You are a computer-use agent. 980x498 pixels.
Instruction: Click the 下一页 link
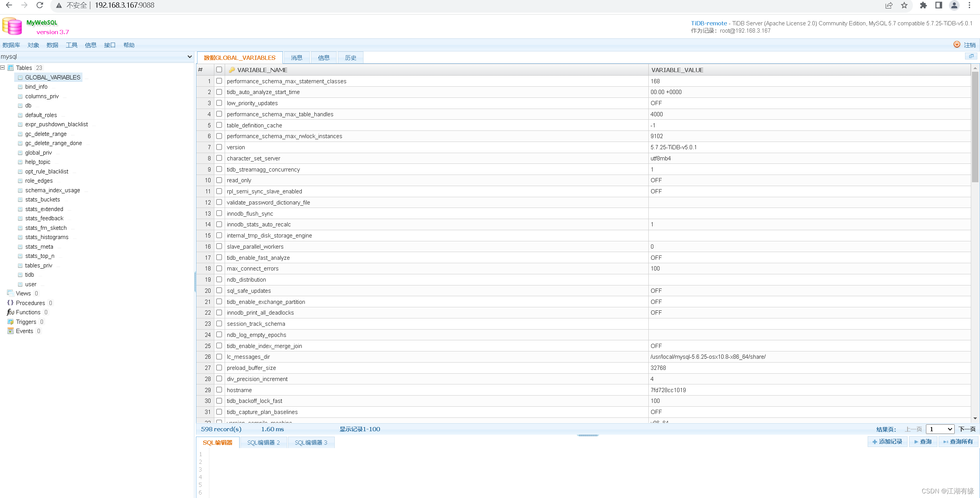click(967, 429)
